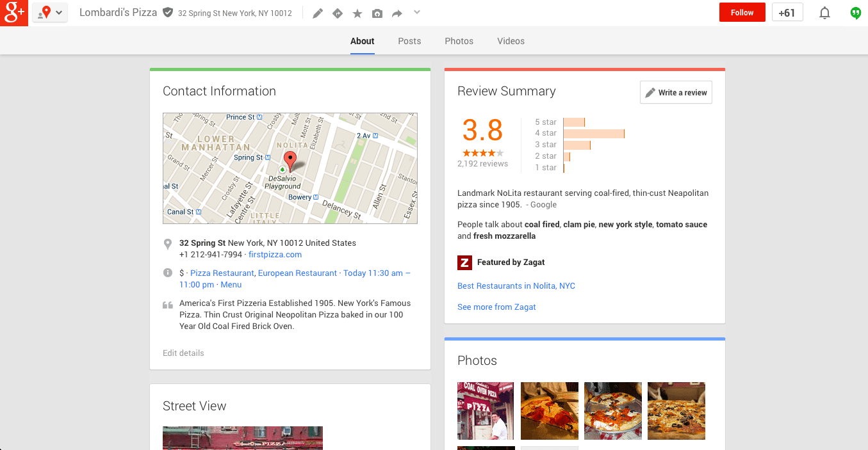The width and height of the screenshot is (868, 450).
Task: Share the page with the arrow icon
Action: 397,13
